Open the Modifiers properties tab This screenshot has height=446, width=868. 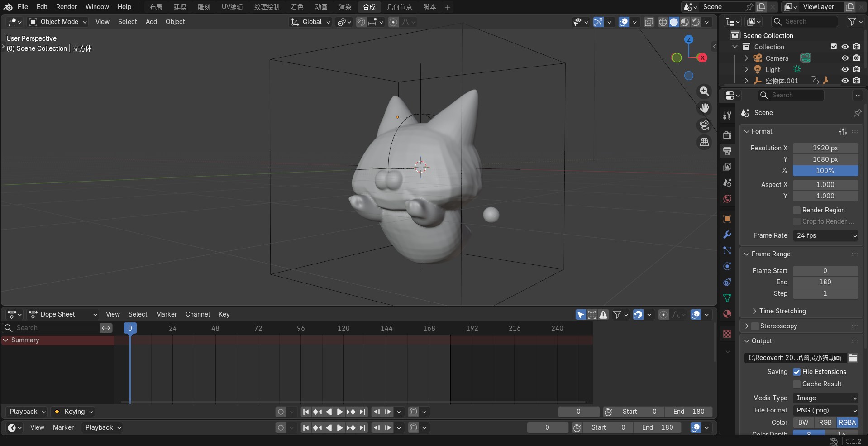[727, 235]
